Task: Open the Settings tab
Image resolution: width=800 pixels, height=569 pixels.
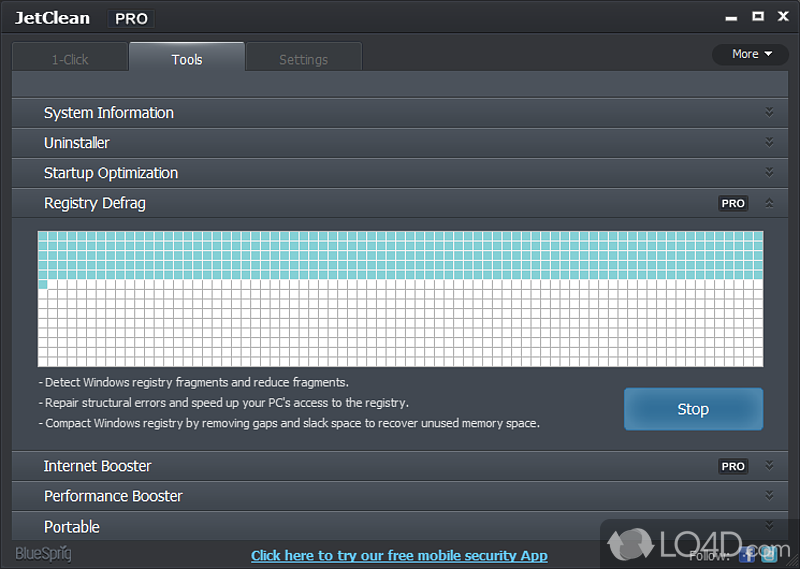Action: (304, 59)
